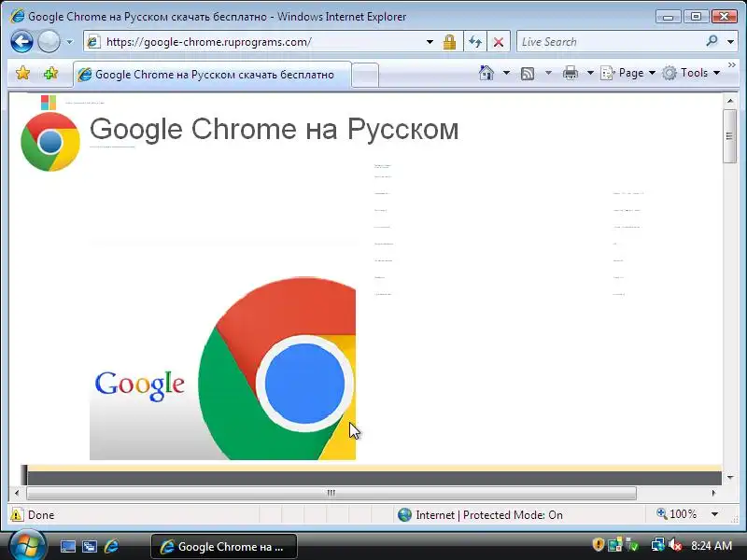
Task: Click the small Chrome logo in page header
Action: 50,142
